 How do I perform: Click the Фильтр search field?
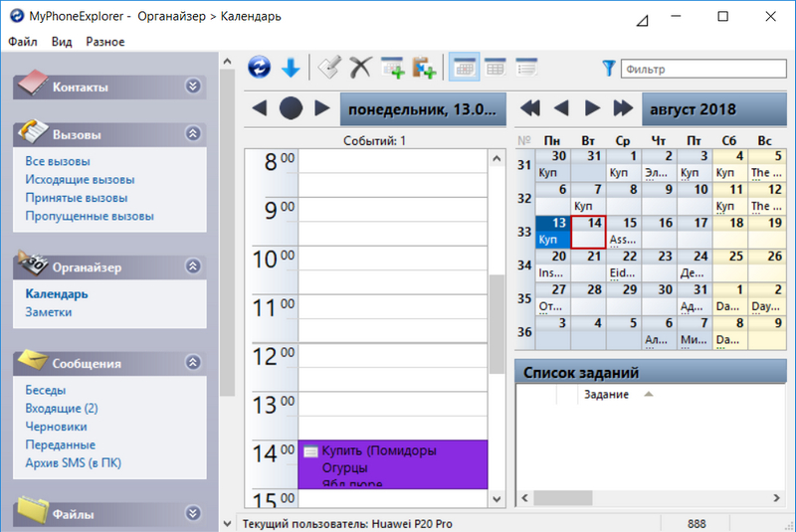[702, 70]
